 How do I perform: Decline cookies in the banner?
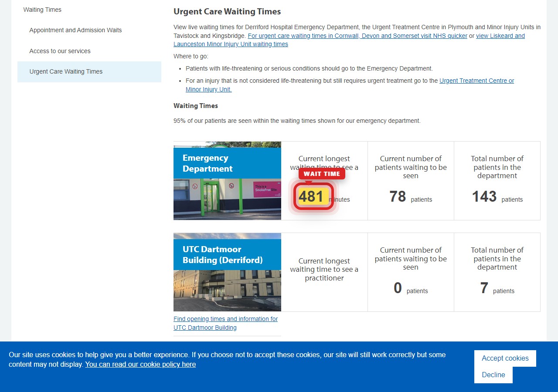493,375
